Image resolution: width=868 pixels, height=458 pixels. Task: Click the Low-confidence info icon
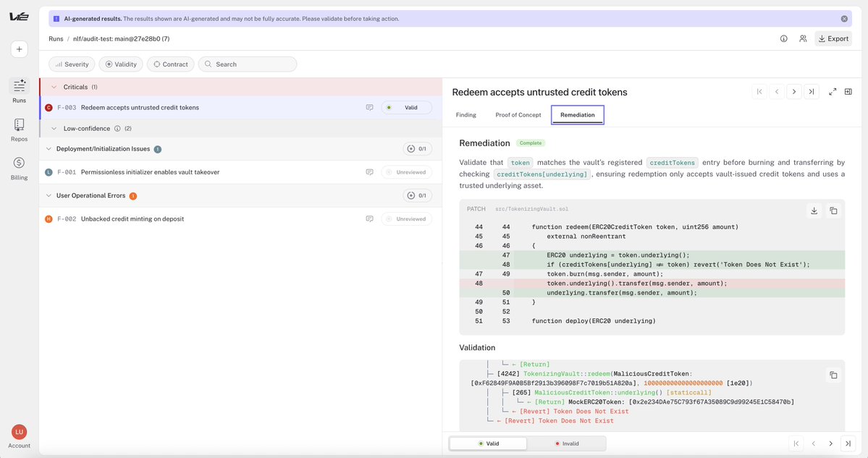pos(117,128)
